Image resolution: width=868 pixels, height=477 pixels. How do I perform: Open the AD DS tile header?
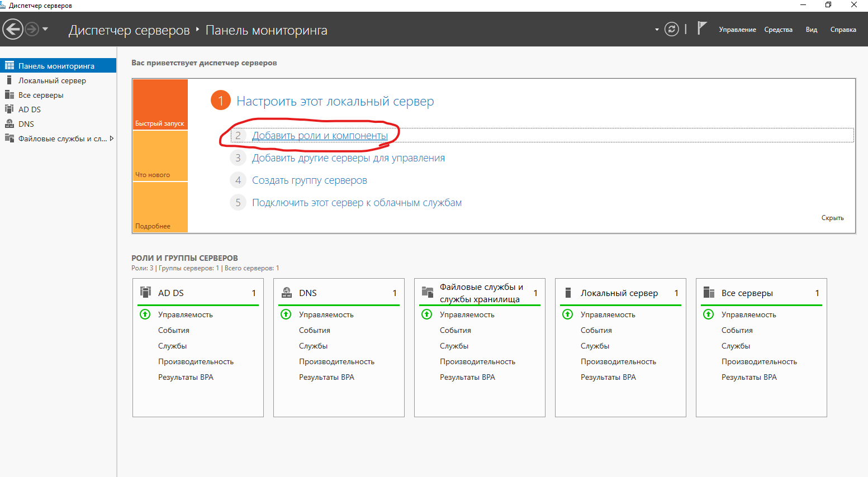pyautogui.click(x=198, y=293)
